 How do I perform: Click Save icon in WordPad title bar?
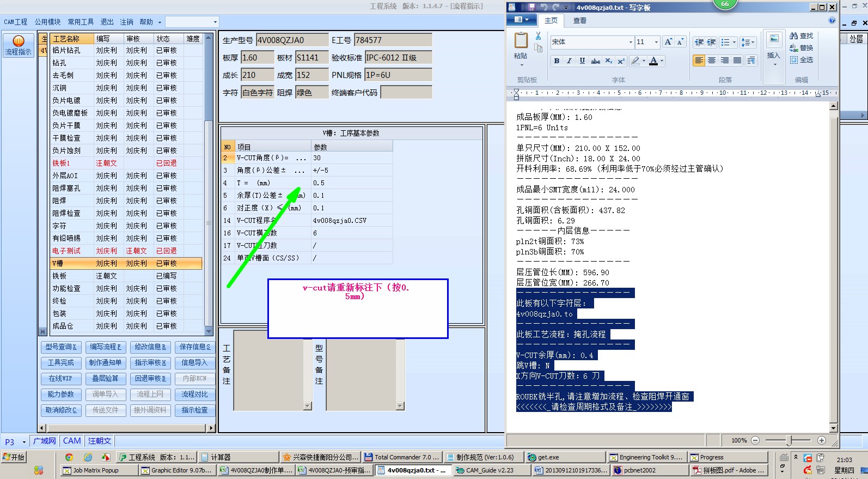click(x=531, y=7)
